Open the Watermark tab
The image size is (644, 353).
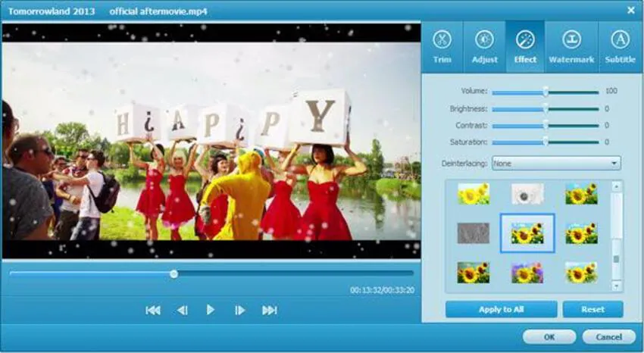click(x=571, y=47)
